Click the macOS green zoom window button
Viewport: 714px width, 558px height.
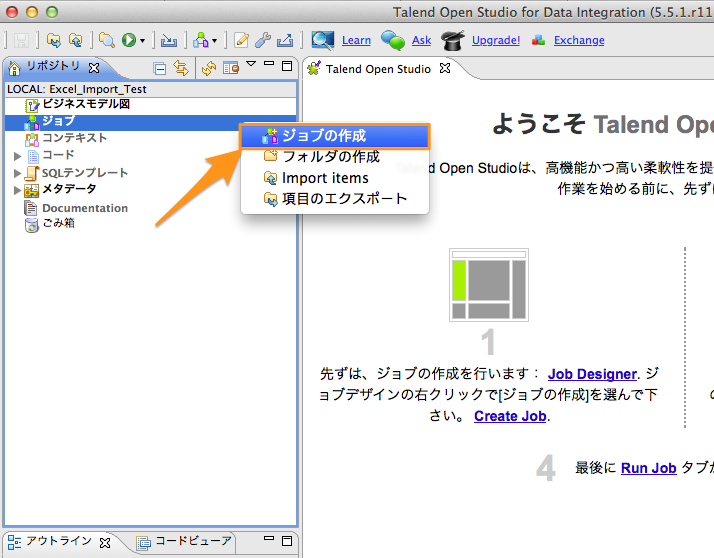point(52,12)
